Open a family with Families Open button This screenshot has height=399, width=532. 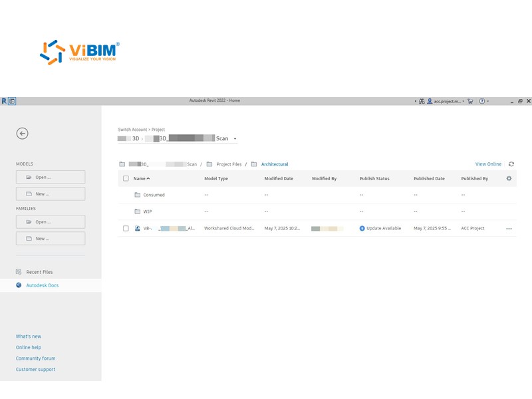click(x=51, y=222)
